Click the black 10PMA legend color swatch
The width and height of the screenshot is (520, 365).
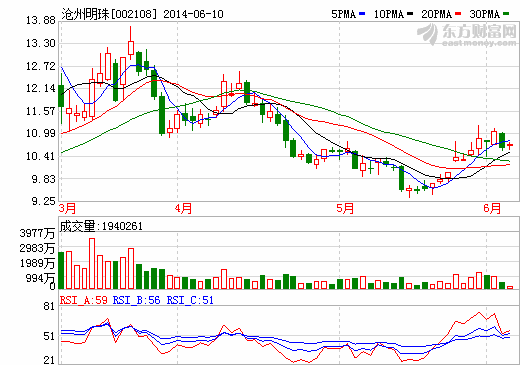pos(410,14)
